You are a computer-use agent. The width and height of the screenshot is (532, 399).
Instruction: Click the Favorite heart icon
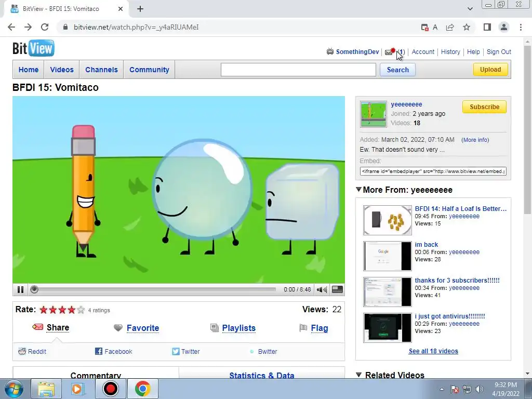(x=118, y=328)
